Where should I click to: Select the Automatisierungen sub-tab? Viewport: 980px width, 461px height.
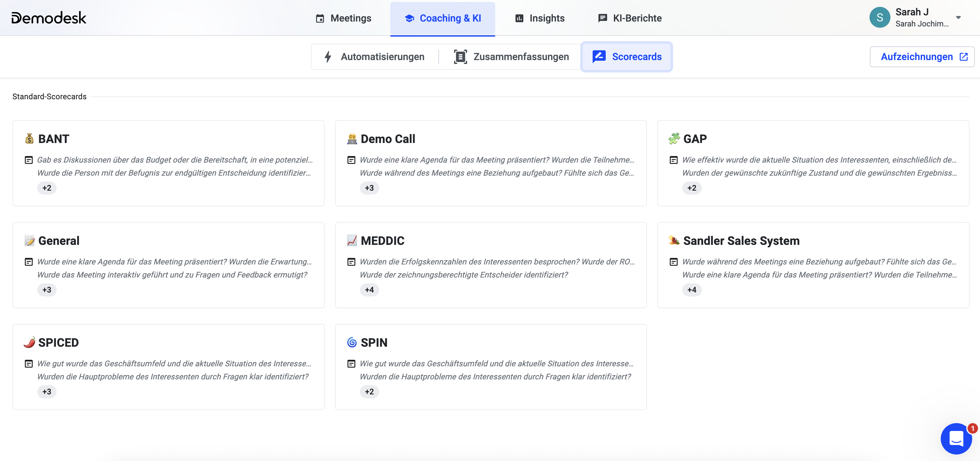tap(374, 56)
